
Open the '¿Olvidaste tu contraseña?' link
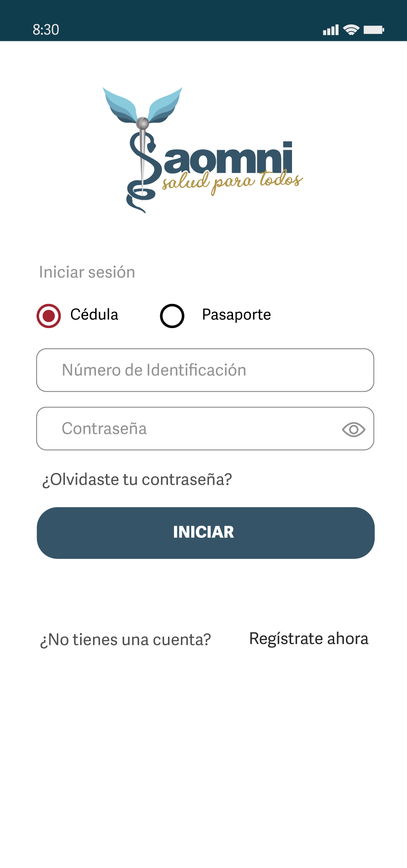[137, 479]
